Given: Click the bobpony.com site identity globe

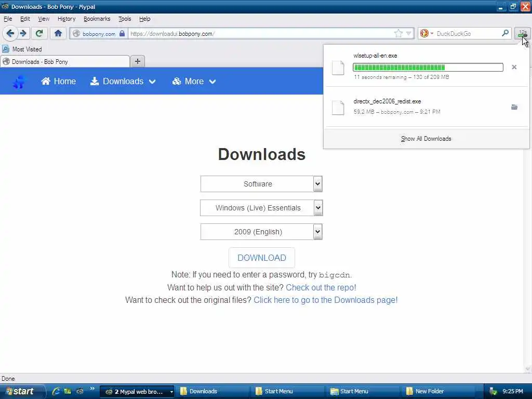Looking at the screenshot, I should (77, 34).
